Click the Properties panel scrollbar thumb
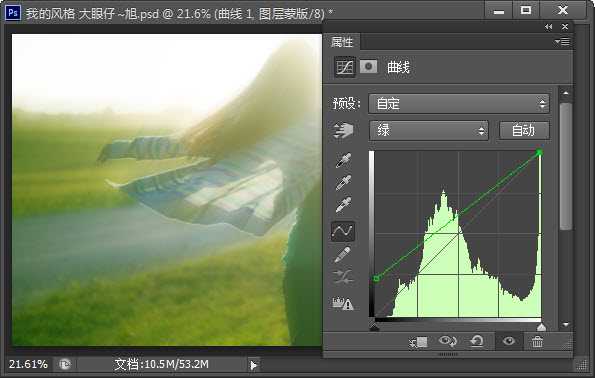The width and height of the screenshot is (595, 378). [566, 166]
